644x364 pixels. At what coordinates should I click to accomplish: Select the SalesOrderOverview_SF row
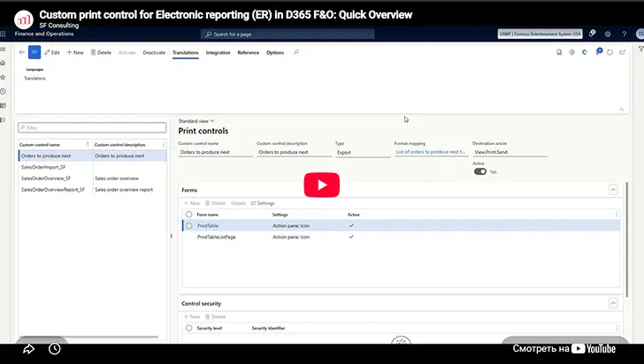[92, 178]
